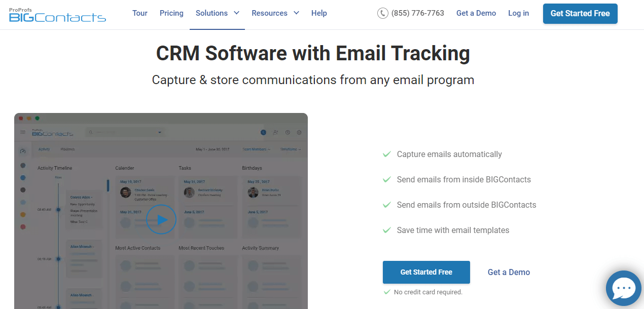Click Get a Demo below the feature checklist

click(x=509, y=272)
